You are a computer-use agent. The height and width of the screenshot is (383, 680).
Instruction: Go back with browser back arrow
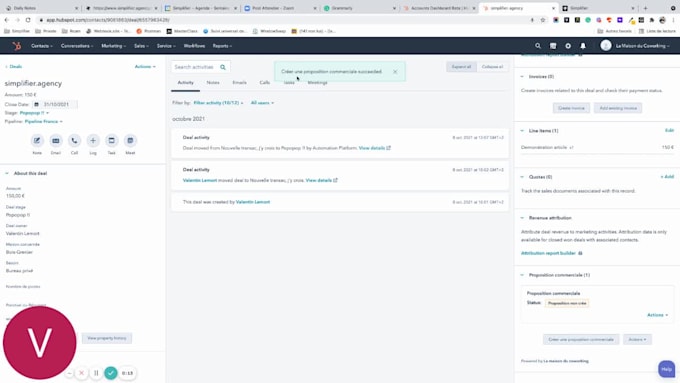(x=7, y=20)
